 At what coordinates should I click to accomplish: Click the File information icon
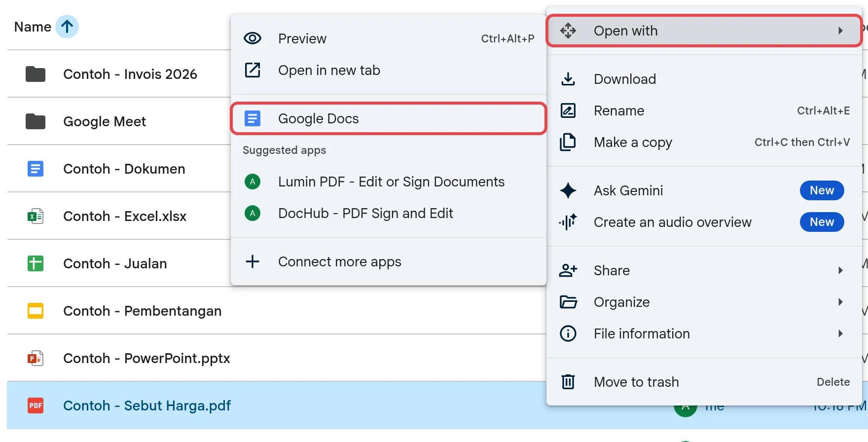pyautogui.click(x=568, y=333)
